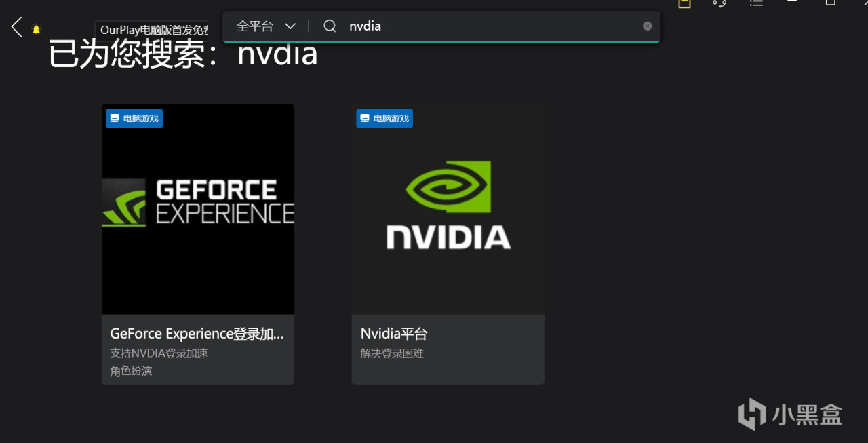Click 电脑游戏 badge on GeForce Experience card
This screenshot has width=868, height=443.
tap(134, 118)
